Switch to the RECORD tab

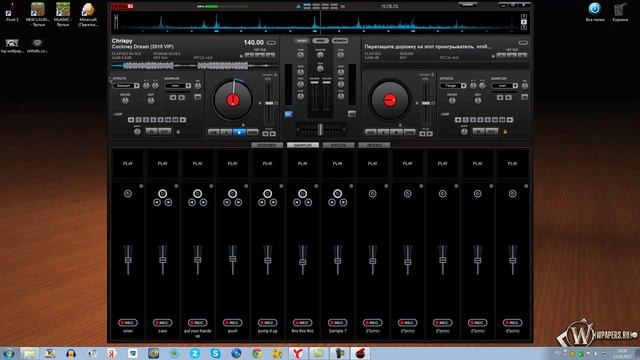(x=374, y=145)
